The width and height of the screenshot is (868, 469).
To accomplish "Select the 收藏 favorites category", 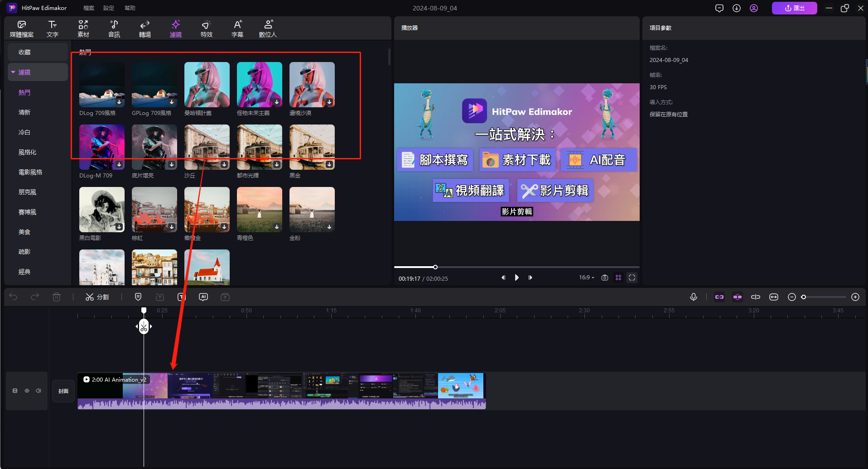I will click(38, 52).
